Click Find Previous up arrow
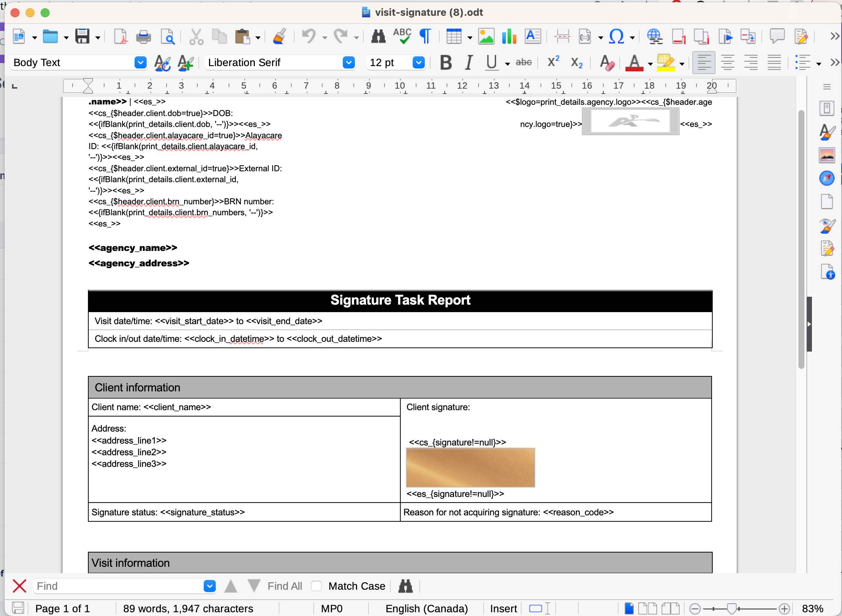The width and height of the screenshot is (842, 616). [231, 586]
